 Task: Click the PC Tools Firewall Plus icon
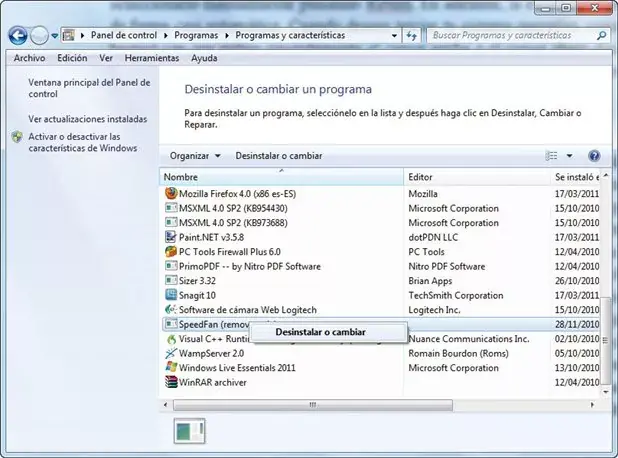(x=171, y=251)
